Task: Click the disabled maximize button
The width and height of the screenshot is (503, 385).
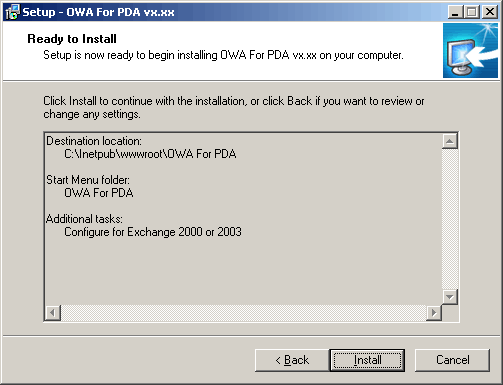Action: (x=472, y=12)
